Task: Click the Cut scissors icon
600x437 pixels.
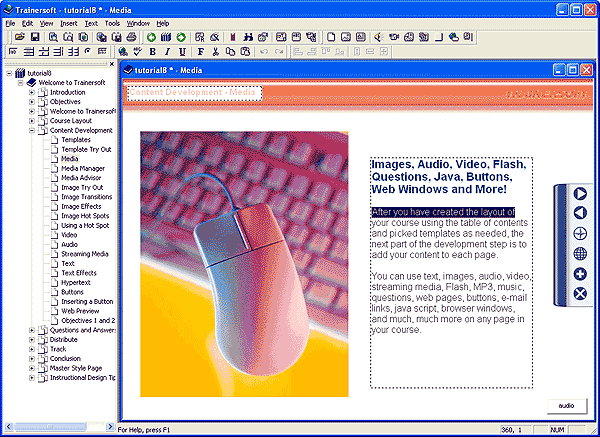Action: pos(215,52)
